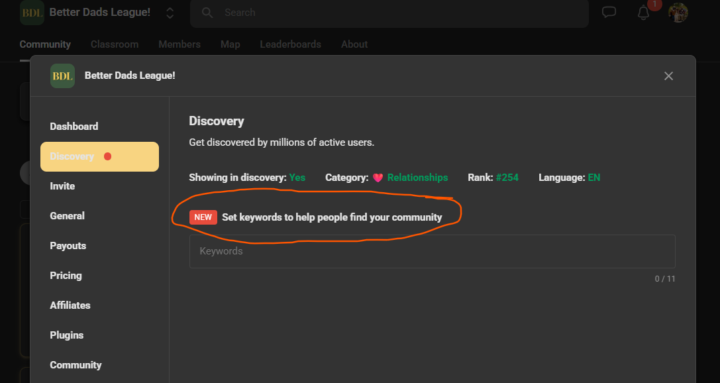The width and height of the screenshot is (720, 383).
Task: Switch to the Classroom tab
Action: [x=114, y=45]
